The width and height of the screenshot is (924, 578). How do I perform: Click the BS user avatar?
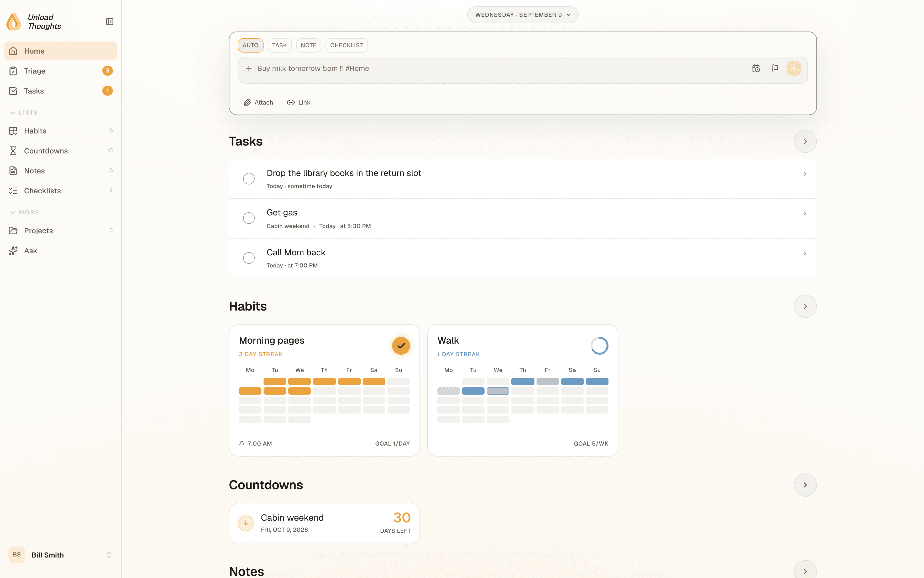17,555
